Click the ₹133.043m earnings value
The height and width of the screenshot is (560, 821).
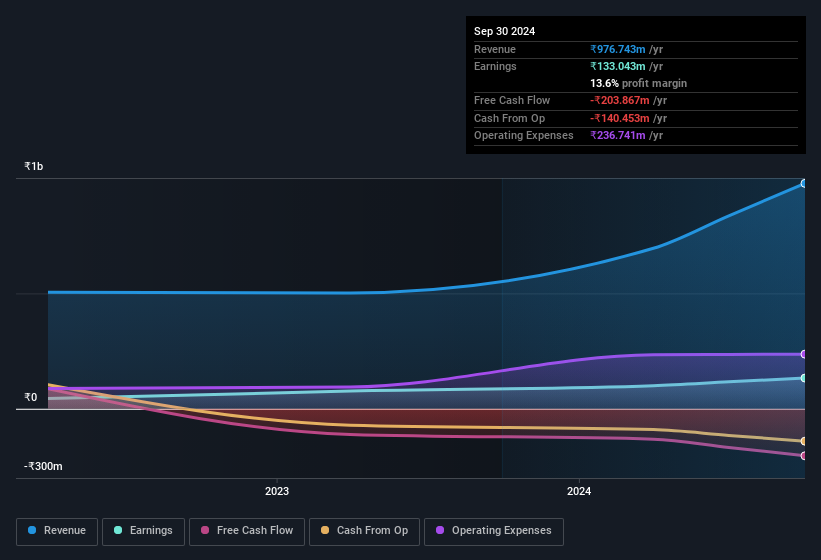coord(618,66)
